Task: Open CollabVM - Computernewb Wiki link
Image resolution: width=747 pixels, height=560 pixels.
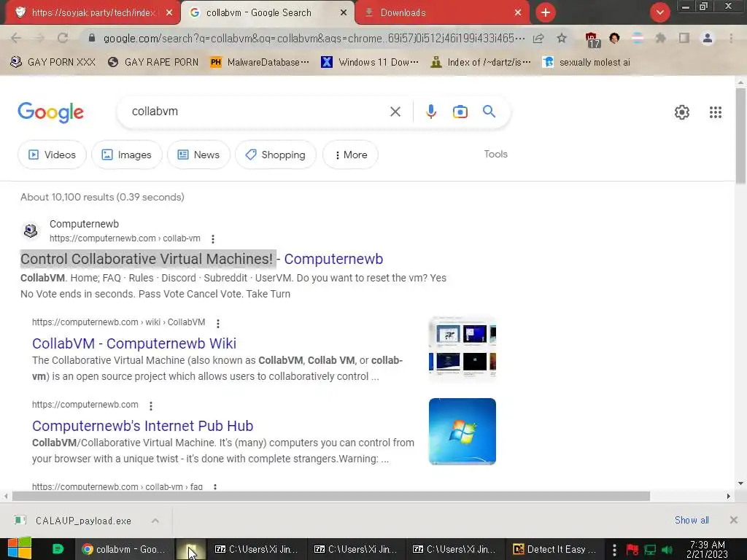Action: click(x=134, y=343)
